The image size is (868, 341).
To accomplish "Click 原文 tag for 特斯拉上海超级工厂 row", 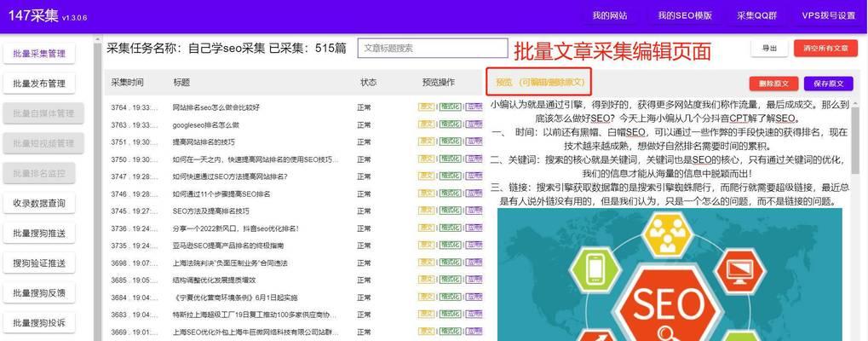I will click(426, 314).
